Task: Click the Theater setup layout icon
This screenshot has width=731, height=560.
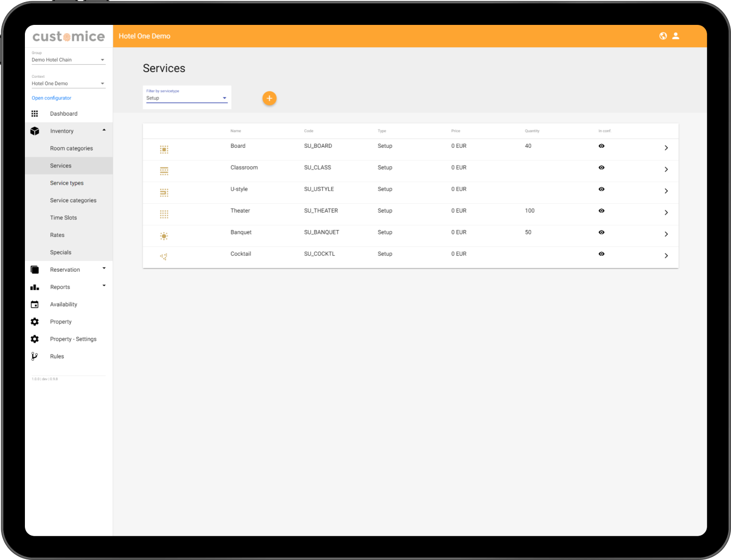Action: (164, 214)
